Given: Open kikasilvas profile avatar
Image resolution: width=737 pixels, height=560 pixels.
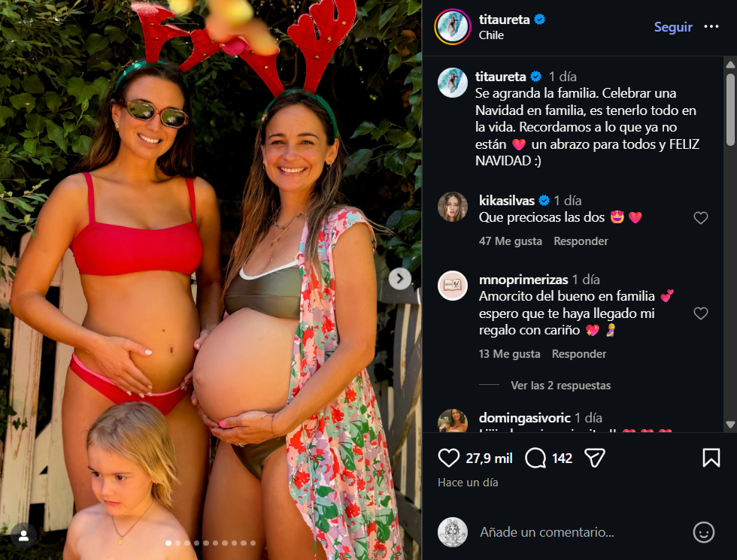Looking at the screenshot, I should point(453,207).
